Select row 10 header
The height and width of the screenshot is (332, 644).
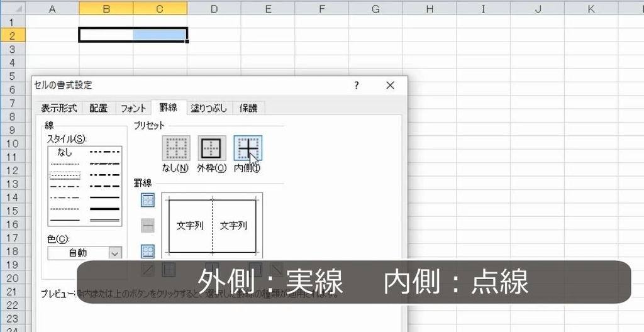tap(13, 143)
